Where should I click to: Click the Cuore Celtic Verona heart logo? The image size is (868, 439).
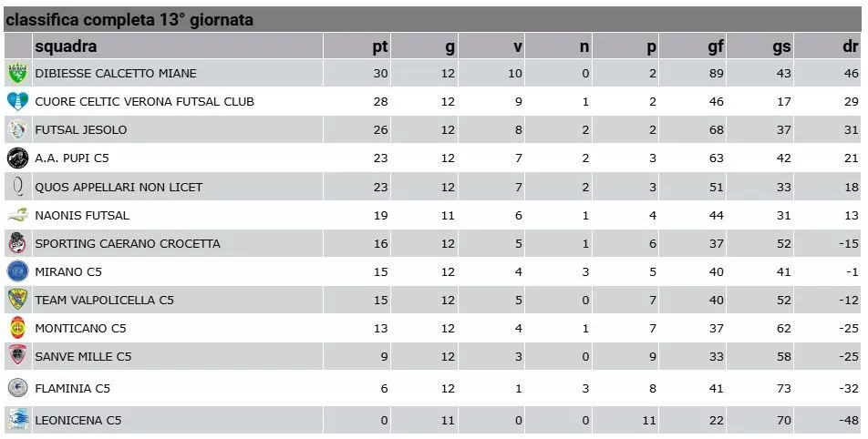tap(17, 101)
